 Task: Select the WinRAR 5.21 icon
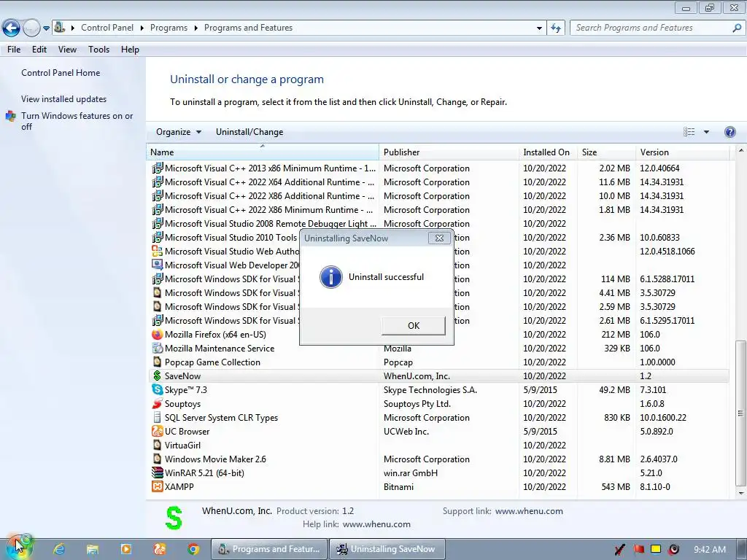pos(157,472)
